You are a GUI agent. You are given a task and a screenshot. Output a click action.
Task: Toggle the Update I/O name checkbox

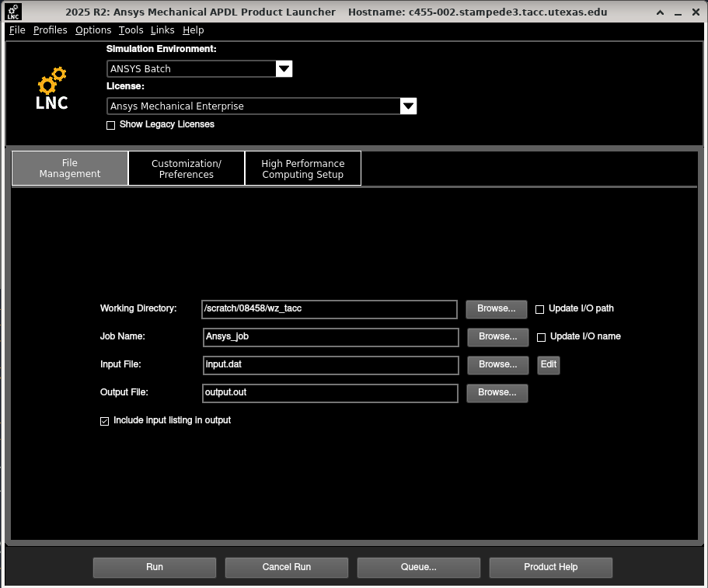[x=541, y=338]
